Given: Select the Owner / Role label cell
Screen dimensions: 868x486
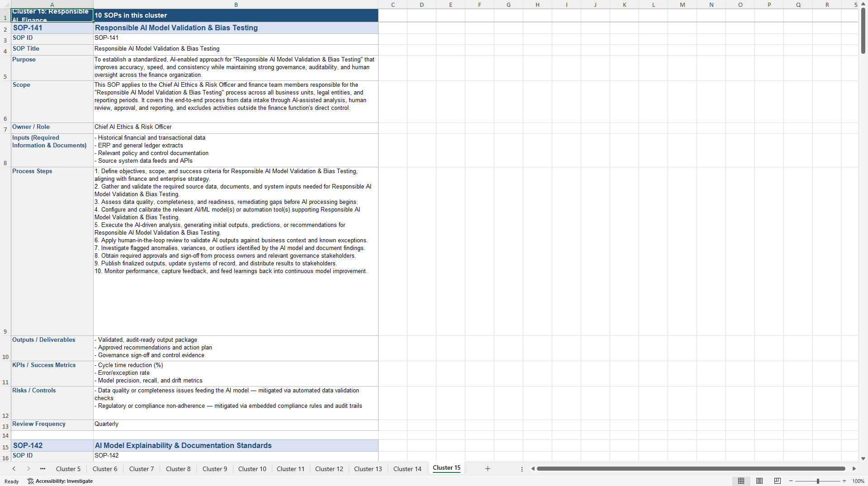Looking at the screenshot, I should click(52, 128).
